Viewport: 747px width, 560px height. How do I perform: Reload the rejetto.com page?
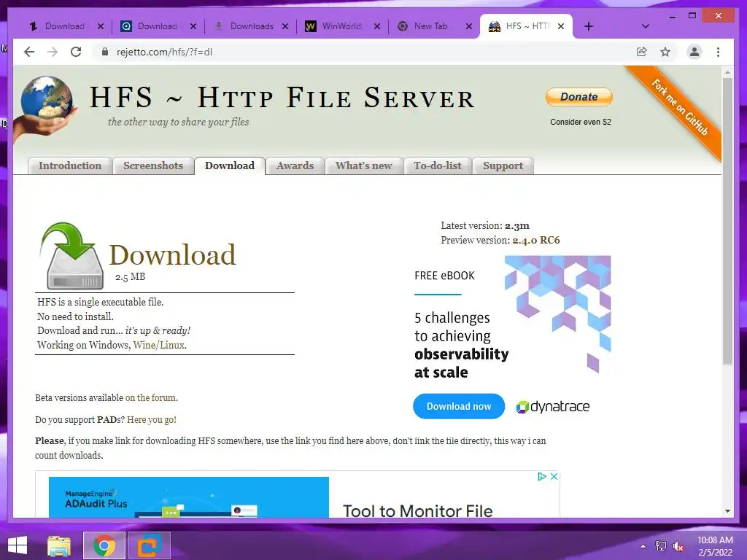(76, 52)
